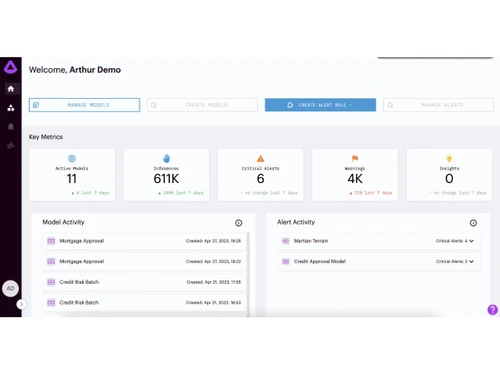Open the thumbs-up icon in sidebar
This screenshot has height=375, width=500.
(x=11, y=145)
